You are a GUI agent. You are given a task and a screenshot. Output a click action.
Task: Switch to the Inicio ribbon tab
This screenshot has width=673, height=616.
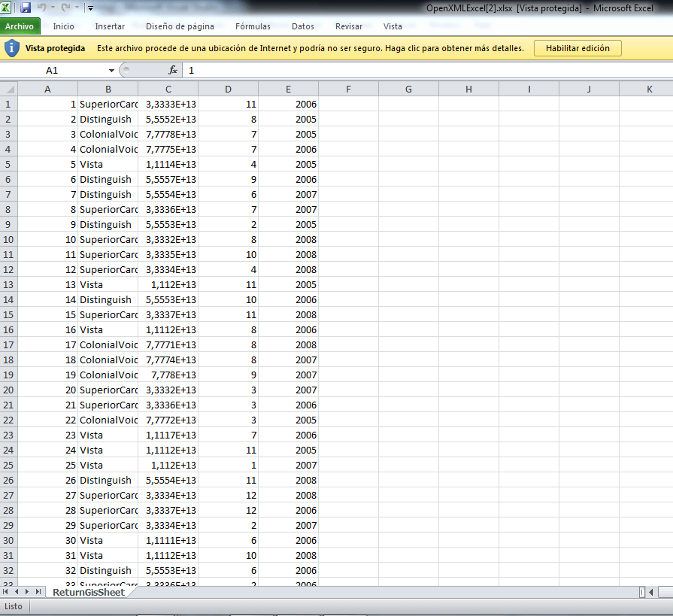pyautogui.click(x=63, y=26)
